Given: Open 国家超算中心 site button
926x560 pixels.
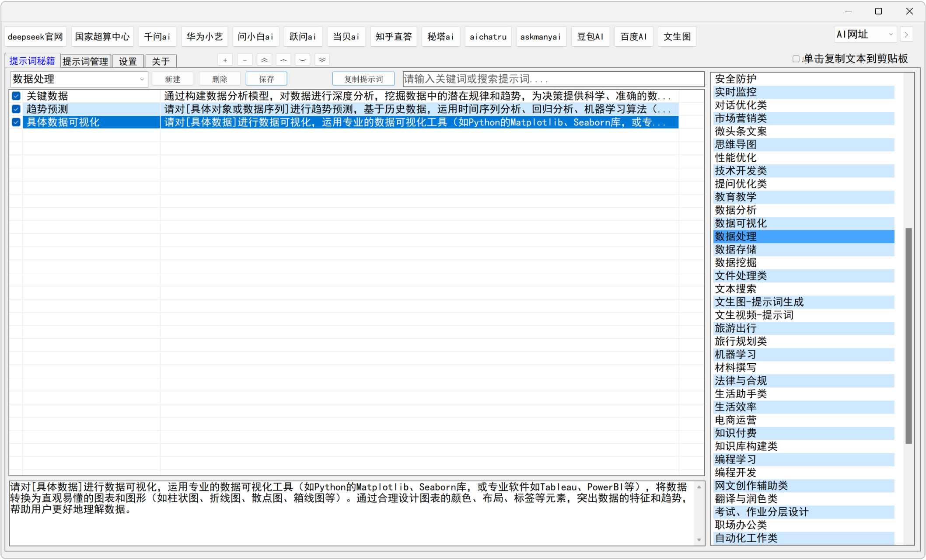Looking at the screenshot, I should point(102,37).
